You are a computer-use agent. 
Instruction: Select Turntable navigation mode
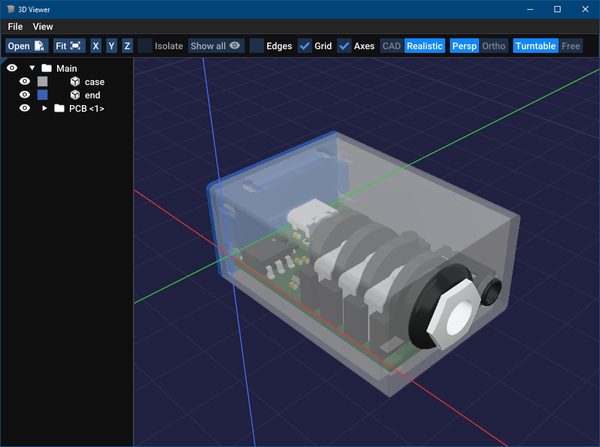point(535,46)
